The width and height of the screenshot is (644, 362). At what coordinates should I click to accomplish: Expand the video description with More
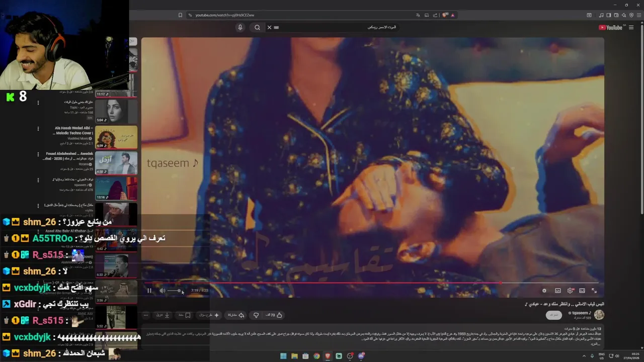(x=596, y=344)
